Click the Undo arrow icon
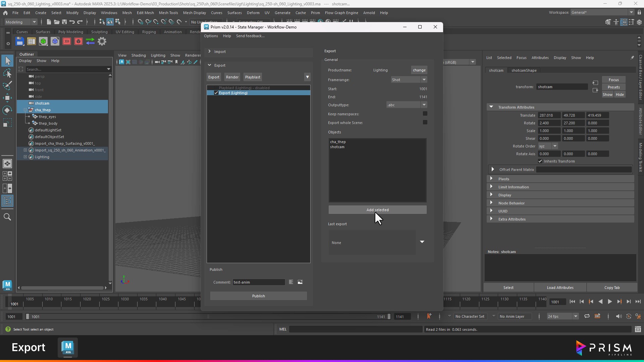644x362 pixels. pyautogui.click(x=72, y=22)
